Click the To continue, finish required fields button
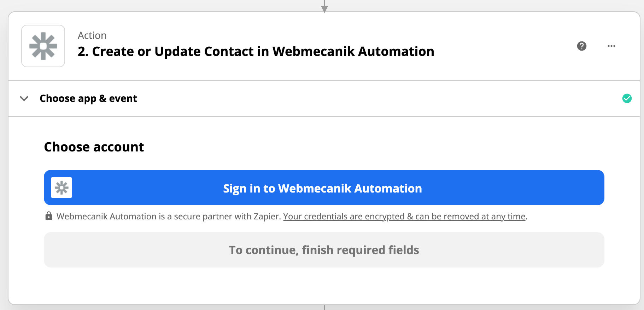This screenshot has width=644, height=310. pos(324,250)
